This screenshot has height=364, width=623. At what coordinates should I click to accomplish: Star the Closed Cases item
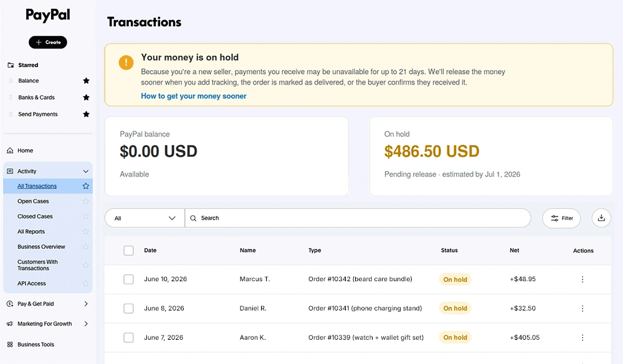pyautogui.click(x=85, y=217)
